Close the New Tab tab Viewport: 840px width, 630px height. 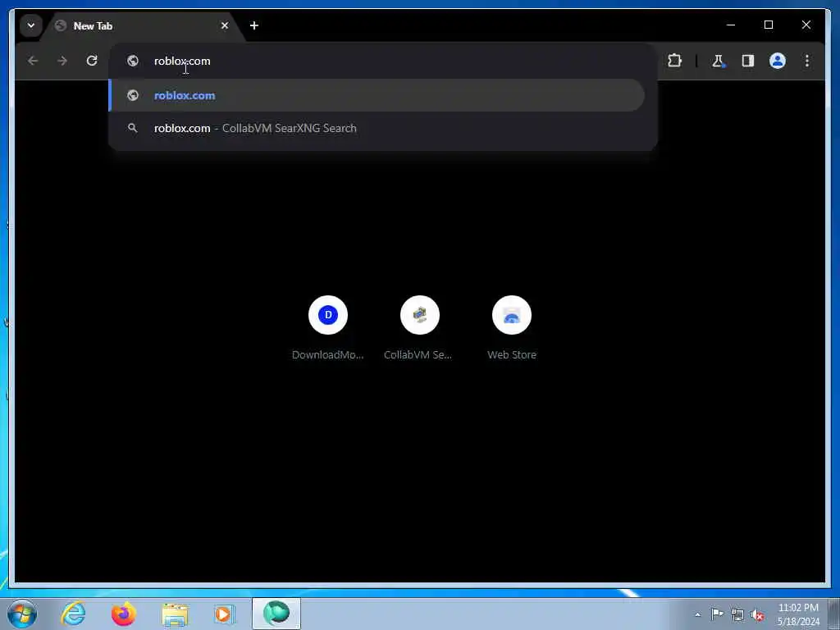[x=225, y=25]
